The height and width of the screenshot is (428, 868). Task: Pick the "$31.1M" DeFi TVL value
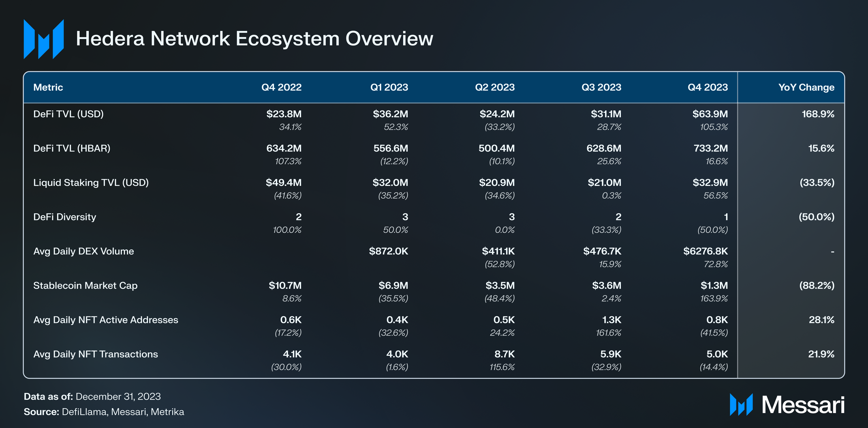click(x=606, y=114)
